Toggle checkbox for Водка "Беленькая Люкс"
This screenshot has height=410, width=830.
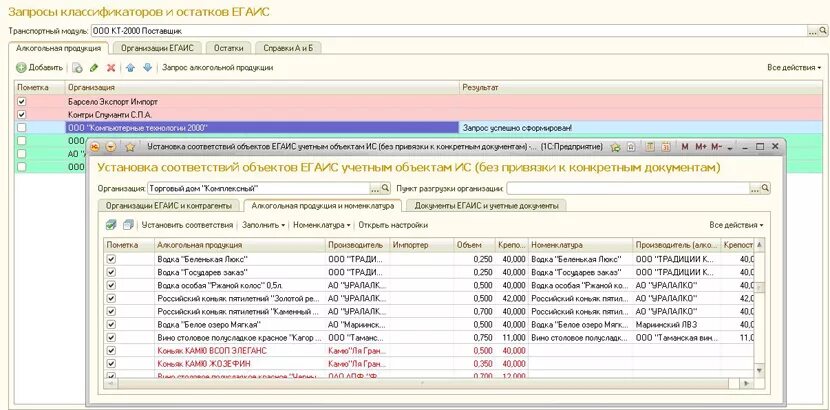pos(111,259)
